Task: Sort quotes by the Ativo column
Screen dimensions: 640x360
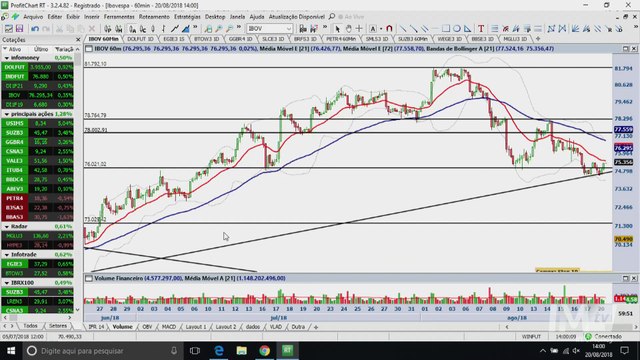Action: pos(15,49)
